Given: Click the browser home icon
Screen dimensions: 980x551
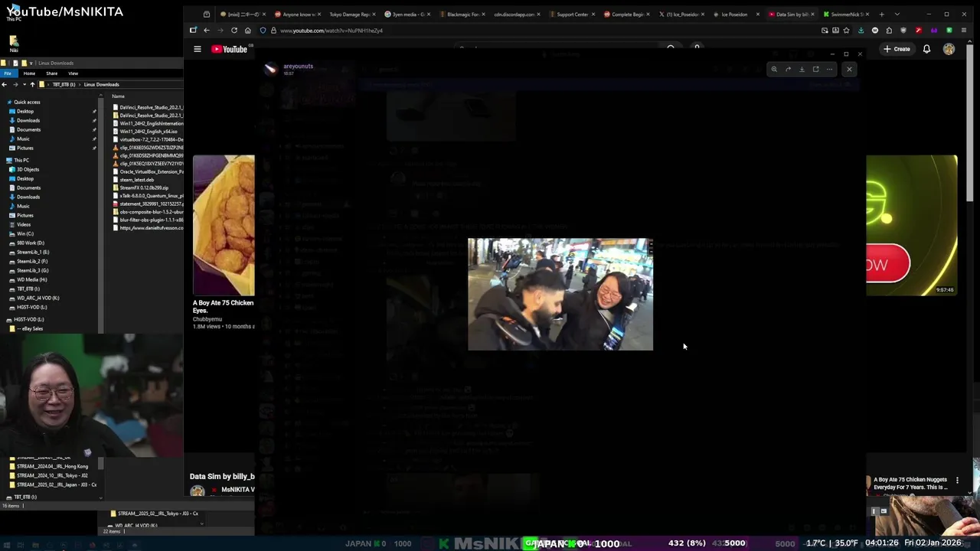Looking at the screenshot, I should pos(248,31).
